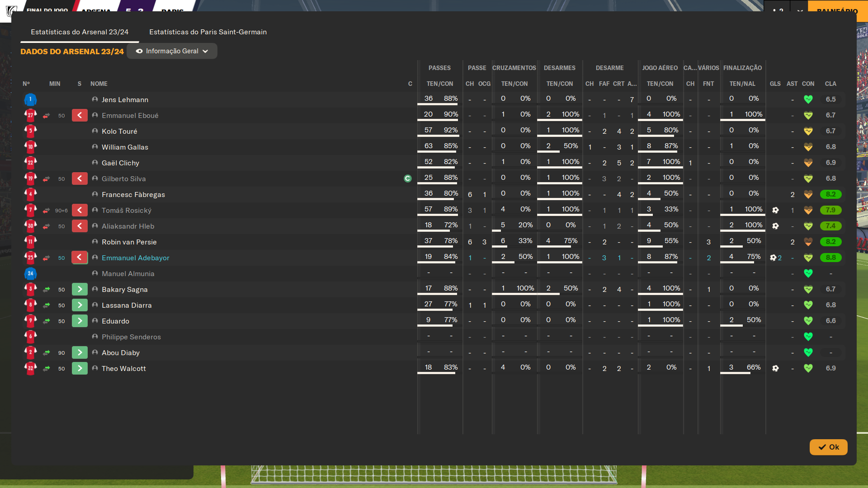Click condition heart icon for Robin van Persie
Image resolution: width=868 pixels, height=488 pixels.
point(808,242)
